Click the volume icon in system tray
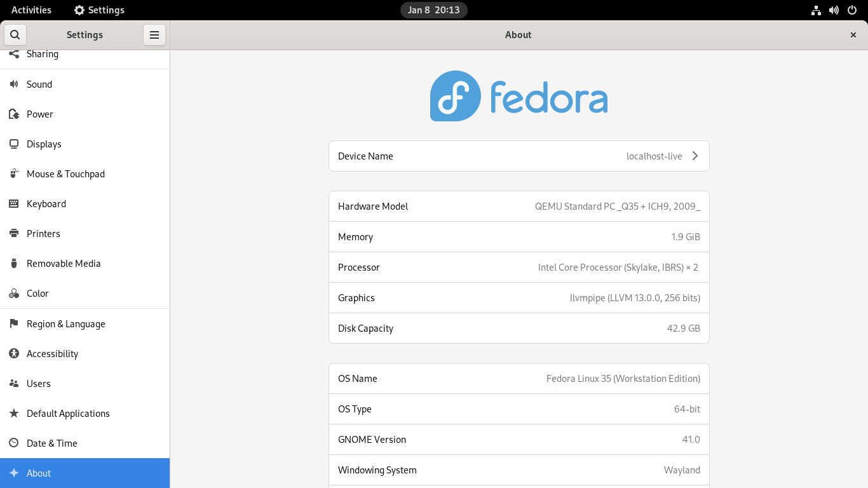 (834, 10)
